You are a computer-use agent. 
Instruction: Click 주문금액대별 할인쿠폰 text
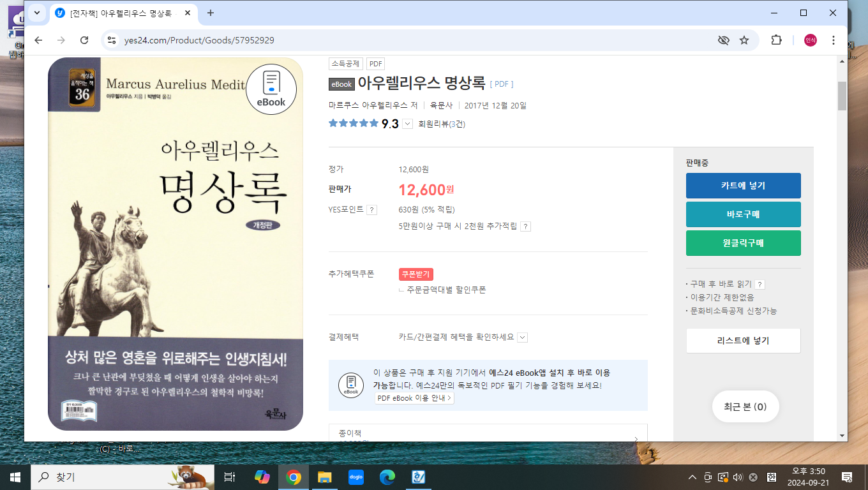click(446, 290)
